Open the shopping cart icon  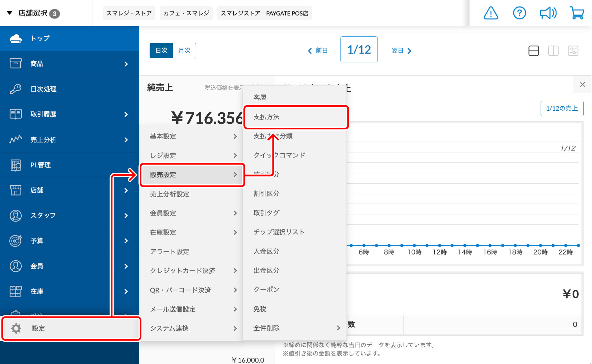tap(577, 13)
